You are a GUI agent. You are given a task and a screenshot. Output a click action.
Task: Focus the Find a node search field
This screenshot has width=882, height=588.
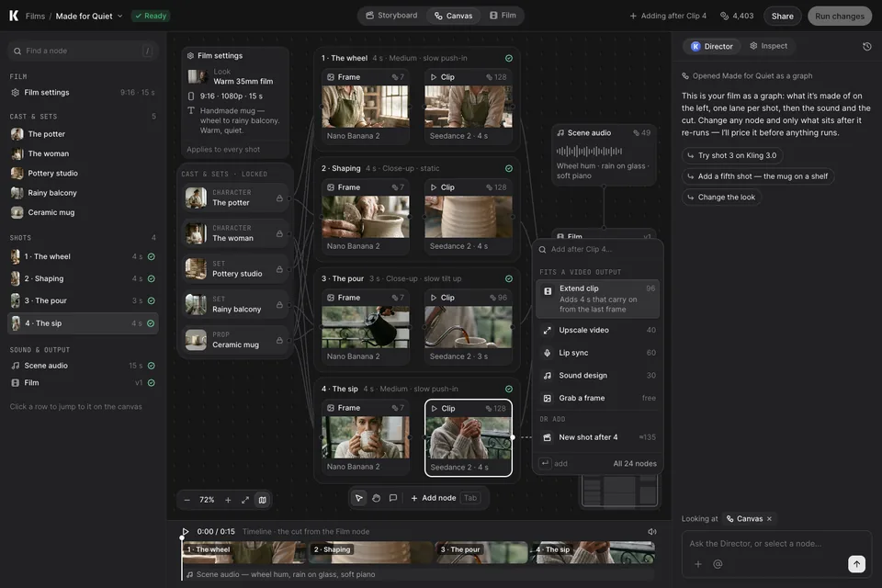click(x=83, y=51)
